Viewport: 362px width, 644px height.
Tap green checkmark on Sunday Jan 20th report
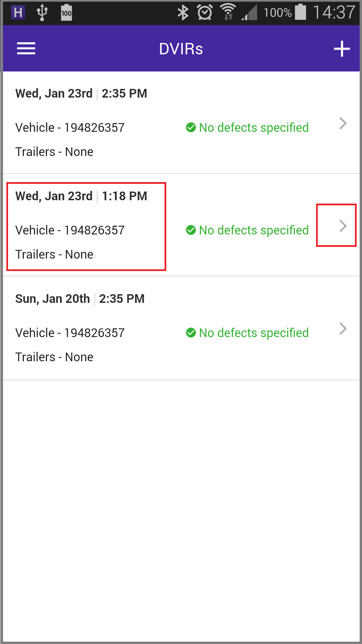pyautogui.click(x=191, y=333)
